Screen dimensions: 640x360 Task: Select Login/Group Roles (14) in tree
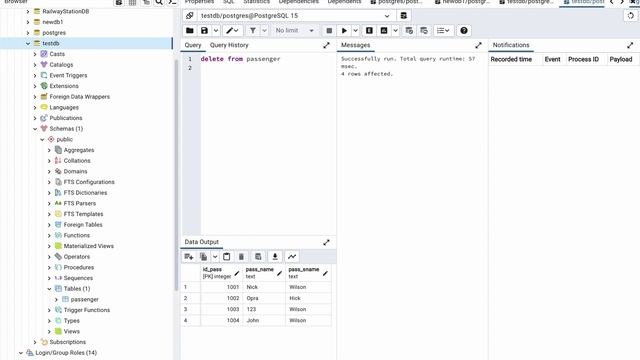click(66, 353)
